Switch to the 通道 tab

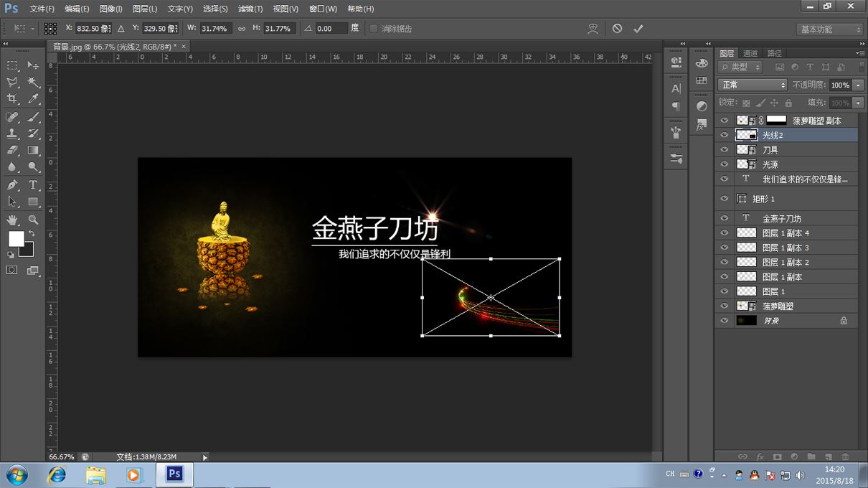[x=750, y=53]
